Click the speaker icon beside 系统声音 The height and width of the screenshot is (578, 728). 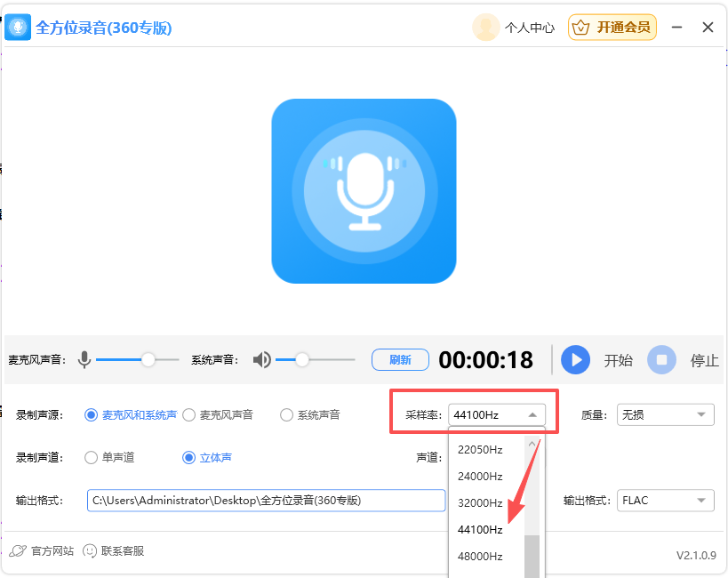pyautogui.click(x=261, y=359)
